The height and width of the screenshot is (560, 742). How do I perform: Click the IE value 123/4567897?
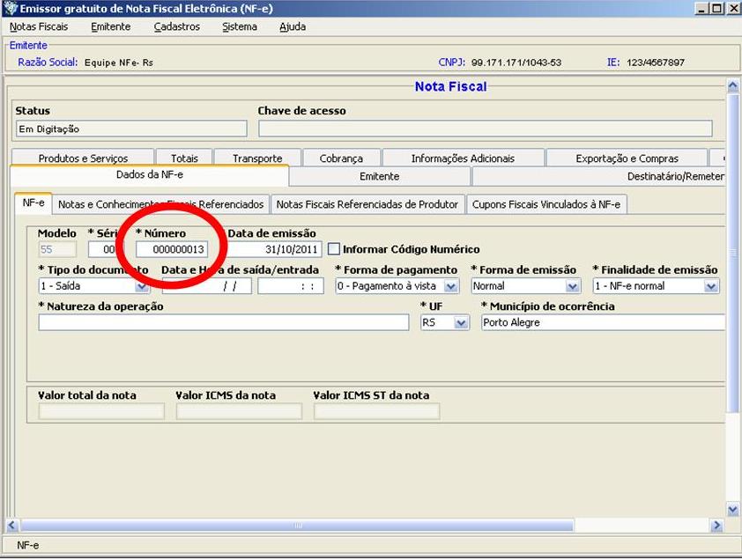pos(656,63)
